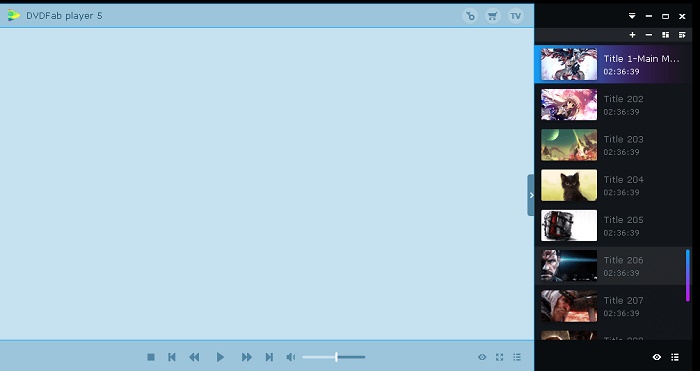Image resolution: width=700 pixels, height=371 pixels.
Task: Toggle eye icon at playlist panel bottom
Action: tap(657, 357)
